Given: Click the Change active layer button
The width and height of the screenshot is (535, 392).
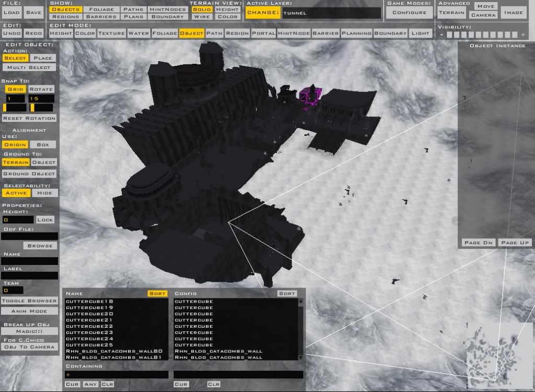Looking at the screenshot, I should click(x=263, y=13).
